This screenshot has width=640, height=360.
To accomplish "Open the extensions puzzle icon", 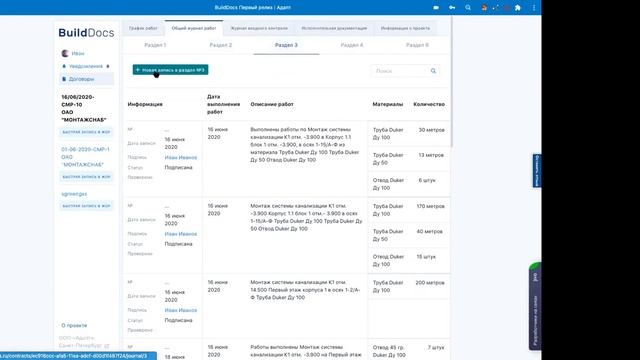I will pyautogui.click(x=518, y=7).
